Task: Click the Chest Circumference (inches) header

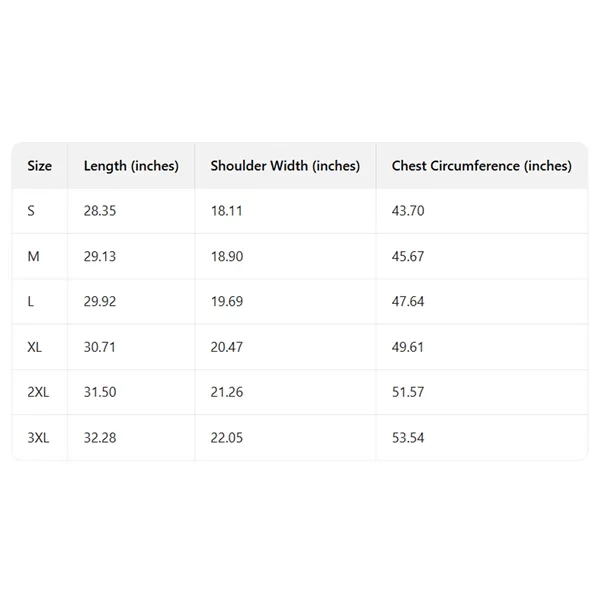Action: [481, 166]
